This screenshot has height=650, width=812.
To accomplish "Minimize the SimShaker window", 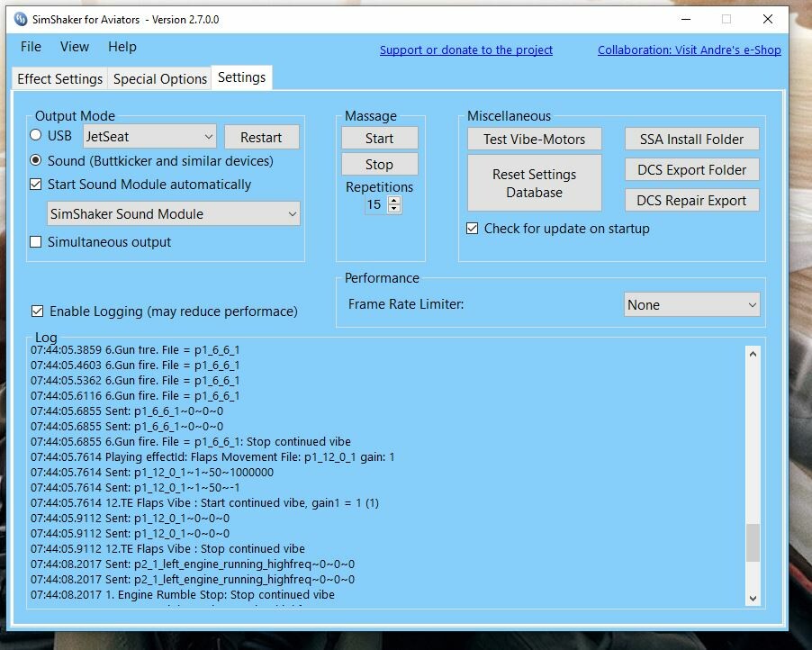I will pyautogui.click(x=686, y=19).
